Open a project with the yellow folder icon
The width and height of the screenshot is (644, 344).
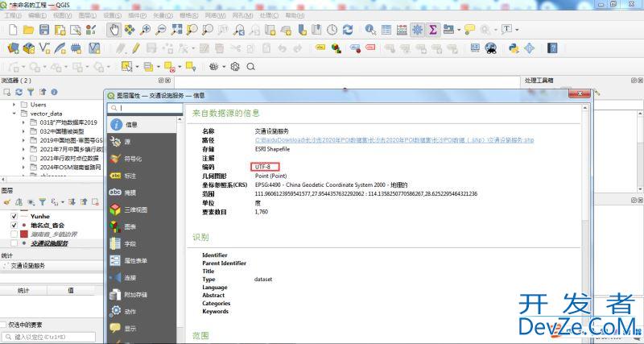coord(28,30)
